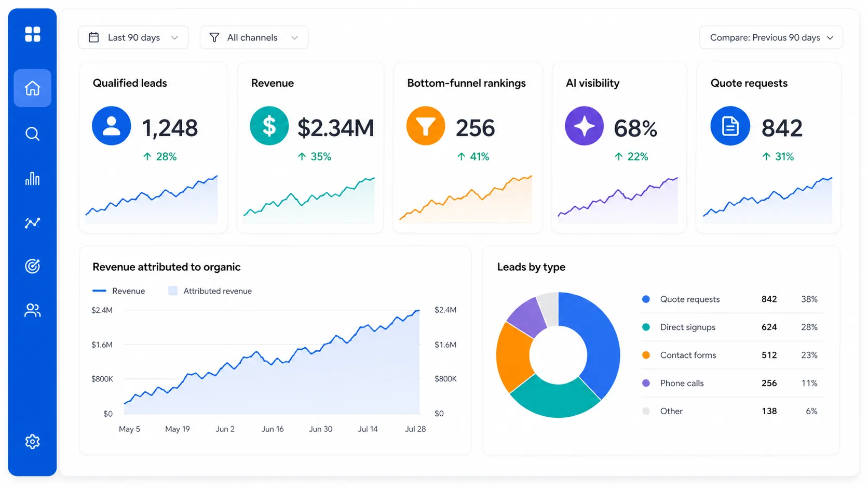Open the dashboard grid icon in sidebar
Image resolution: width=868 pixels, height=489 pixels.
click(x=32, y=34)
